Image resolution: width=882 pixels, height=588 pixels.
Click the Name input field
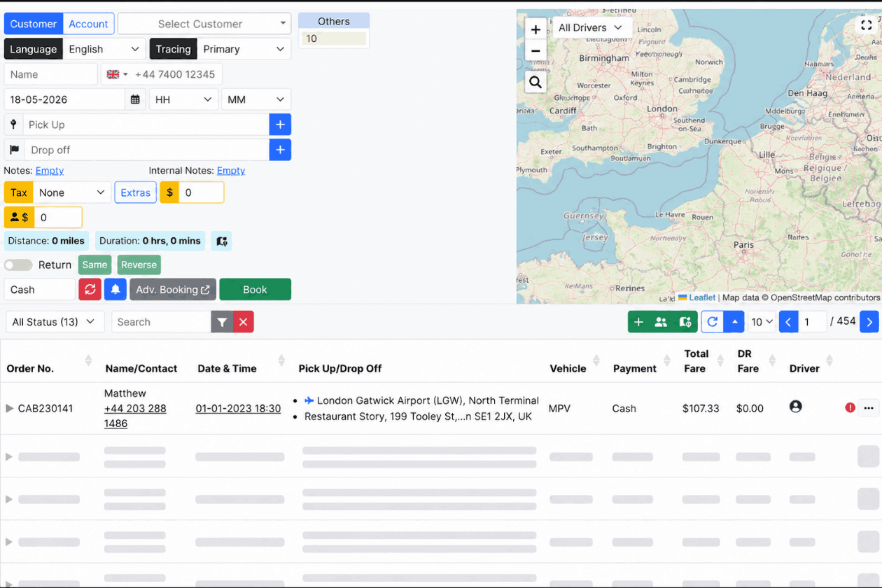pyautogui.click(x=51, y=74)
